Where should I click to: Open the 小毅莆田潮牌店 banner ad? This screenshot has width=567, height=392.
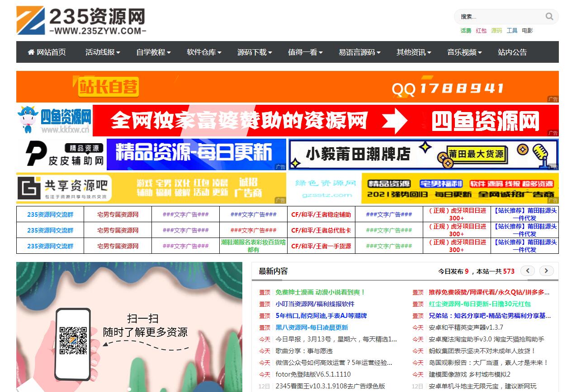coord(424,154)
